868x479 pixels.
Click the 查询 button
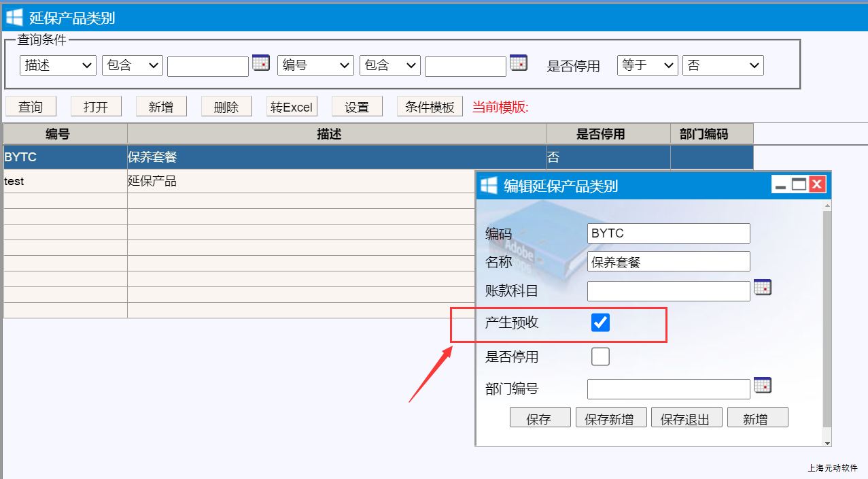(31, 107)
